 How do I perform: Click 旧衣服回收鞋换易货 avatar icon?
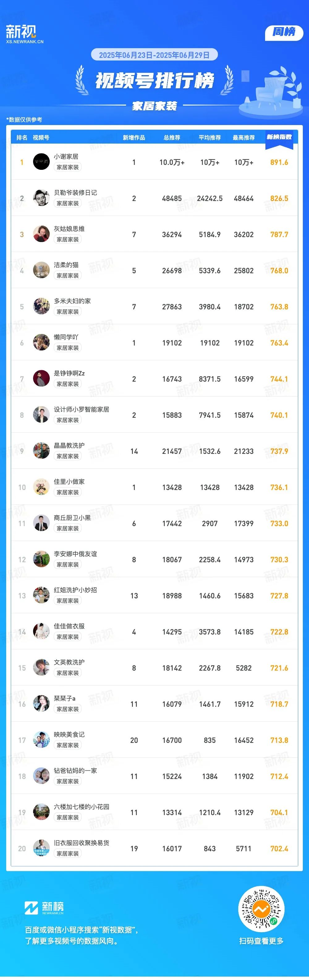pyautogui.click(x=41, y=848)
